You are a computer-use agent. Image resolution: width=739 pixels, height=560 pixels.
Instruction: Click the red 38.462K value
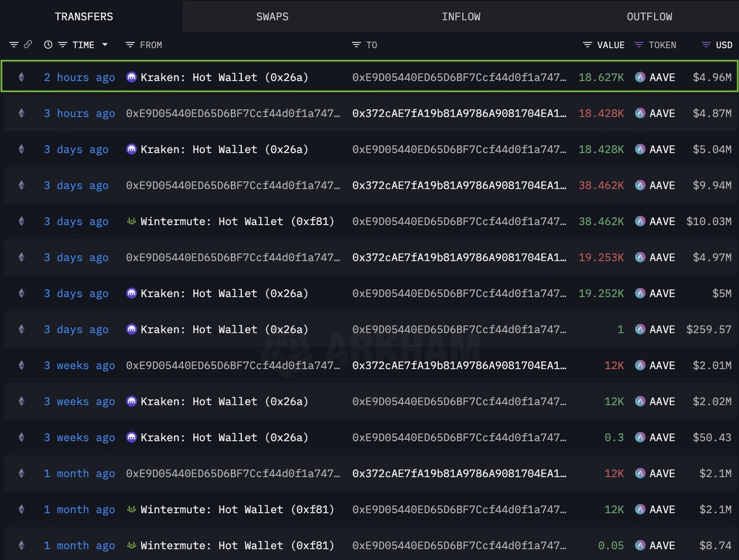click(601, 185)
